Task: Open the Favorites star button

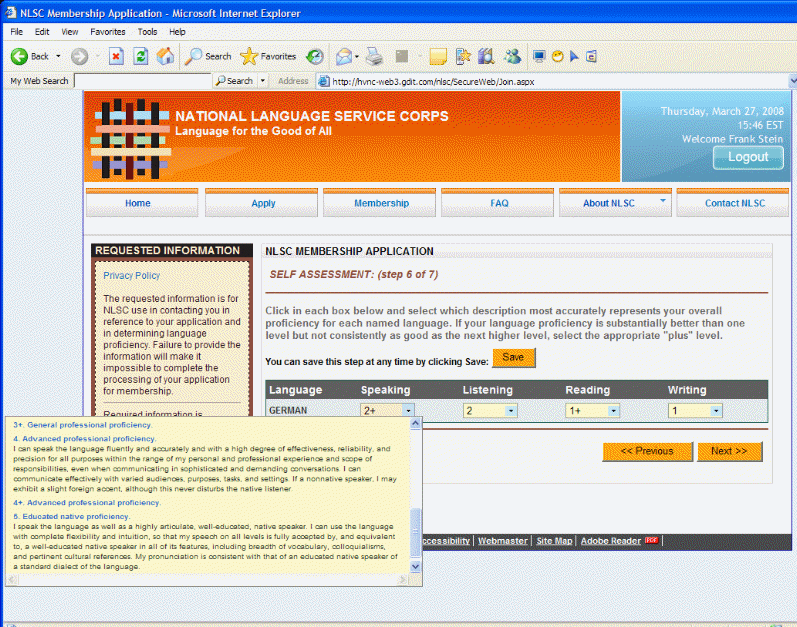Action: pos(268,56)
